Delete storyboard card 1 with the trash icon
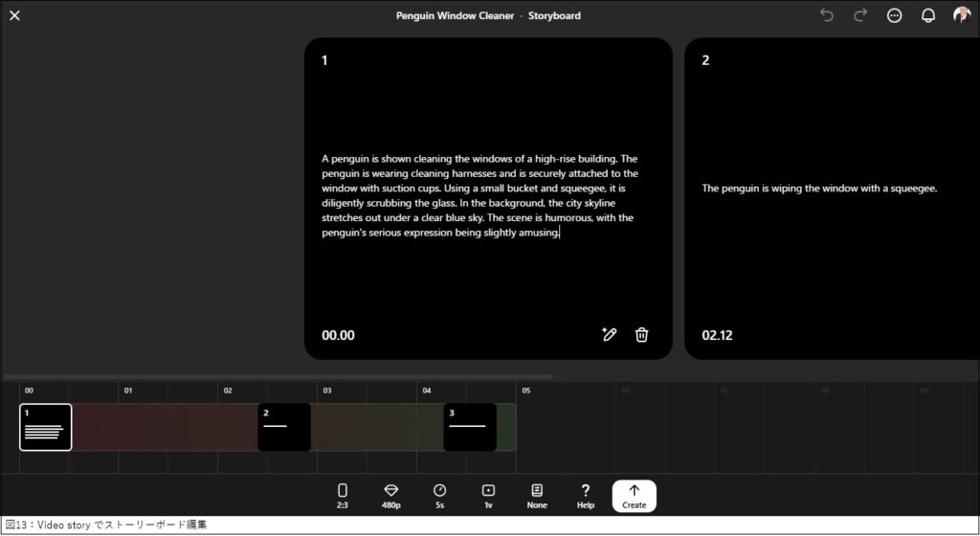Viewport: 980px width, 536px height. coord(642,334)
